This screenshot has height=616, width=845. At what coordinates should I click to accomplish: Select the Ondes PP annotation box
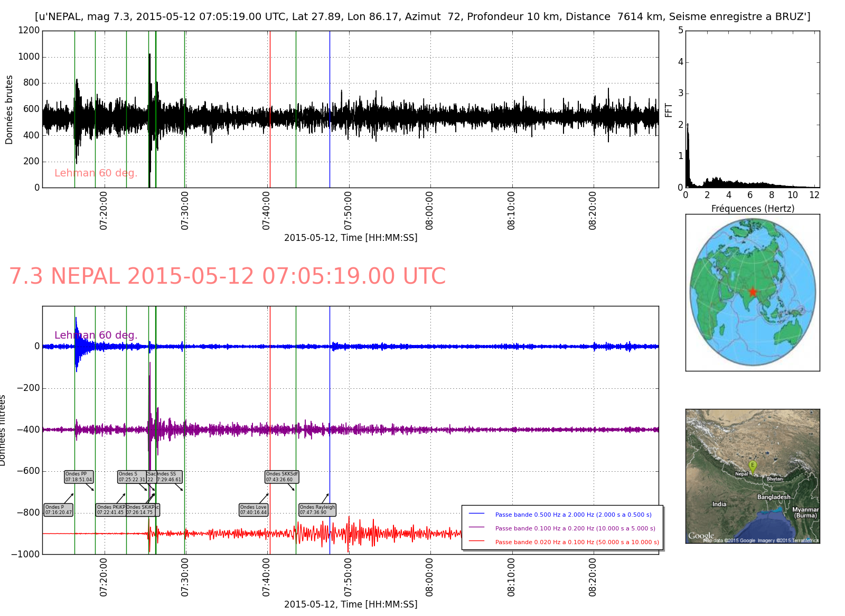click(79, 477)
